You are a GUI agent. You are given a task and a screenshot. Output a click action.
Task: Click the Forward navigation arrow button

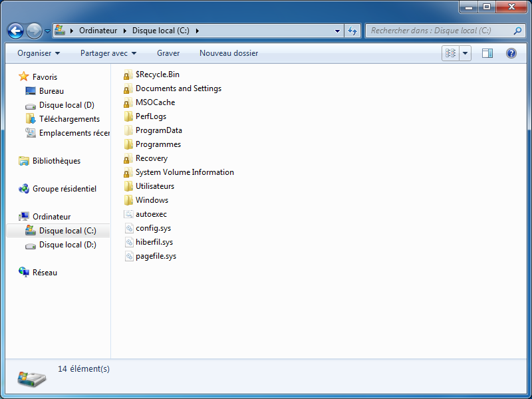coord(34,31)
